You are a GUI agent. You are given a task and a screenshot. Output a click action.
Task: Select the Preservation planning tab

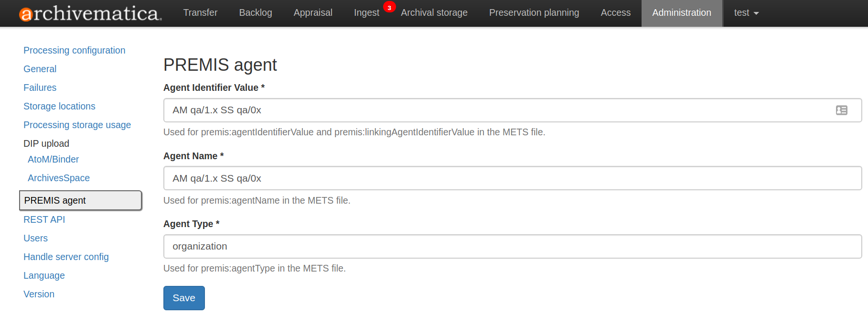[x=534, y=13]
